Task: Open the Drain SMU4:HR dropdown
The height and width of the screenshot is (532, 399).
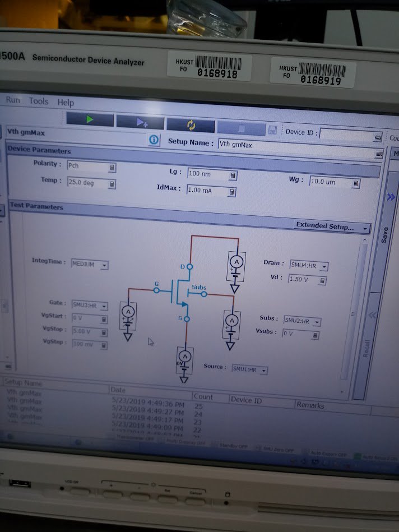Action: tap(324, 267)
